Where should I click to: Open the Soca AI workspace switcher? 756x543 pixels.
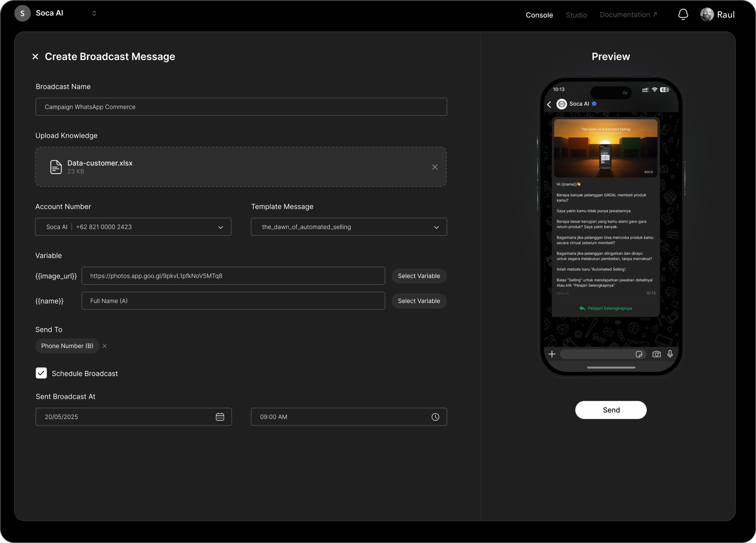tap(94, 13)
